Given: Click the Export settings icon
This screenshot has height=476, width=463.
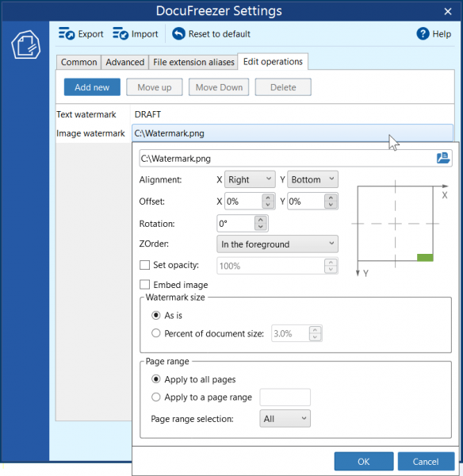Looking at the screenshot, I should (x=67, y=33).
